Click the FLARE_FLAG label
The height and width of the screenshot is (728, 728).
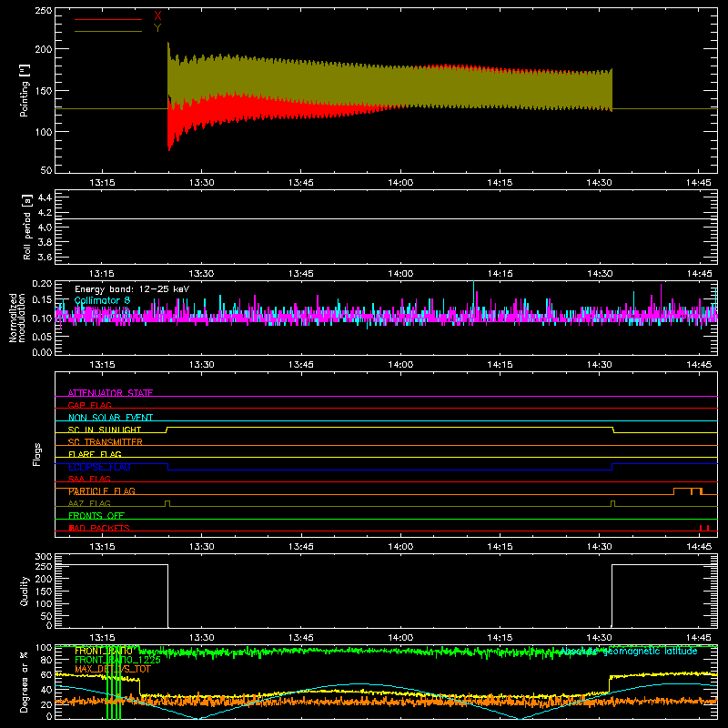pos(95,454)
